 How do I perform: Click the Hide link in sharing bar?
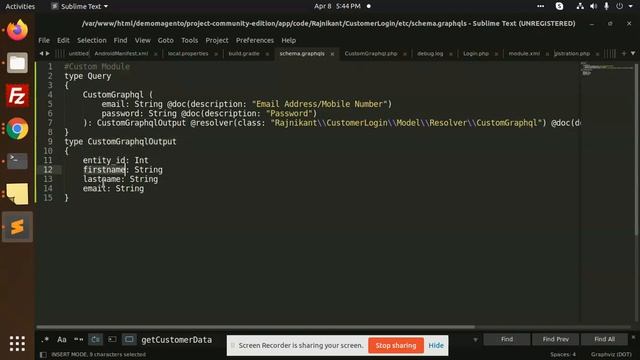point(436,345)
